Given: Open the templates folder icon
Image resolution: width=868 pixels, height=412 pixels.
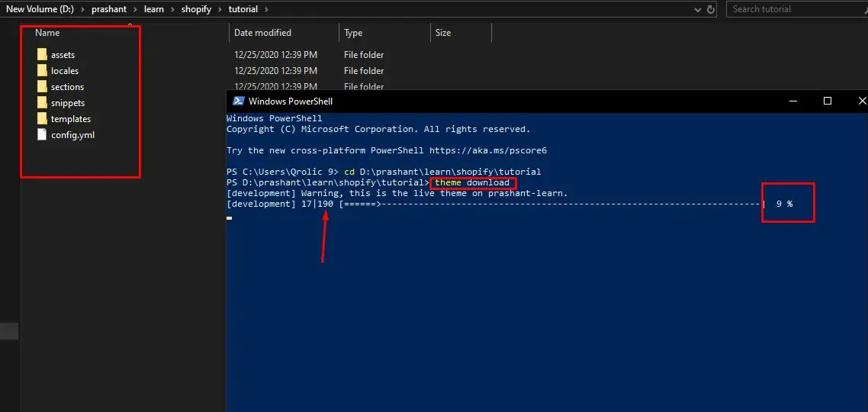Looking at the screenshot, I should point(41,119).
